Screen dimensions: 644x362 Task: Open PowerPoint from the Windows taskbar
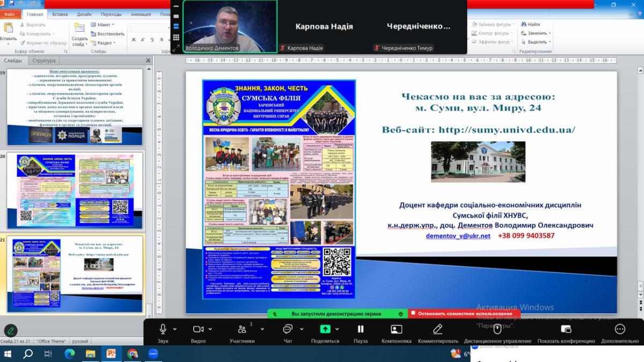coord(111,353)
